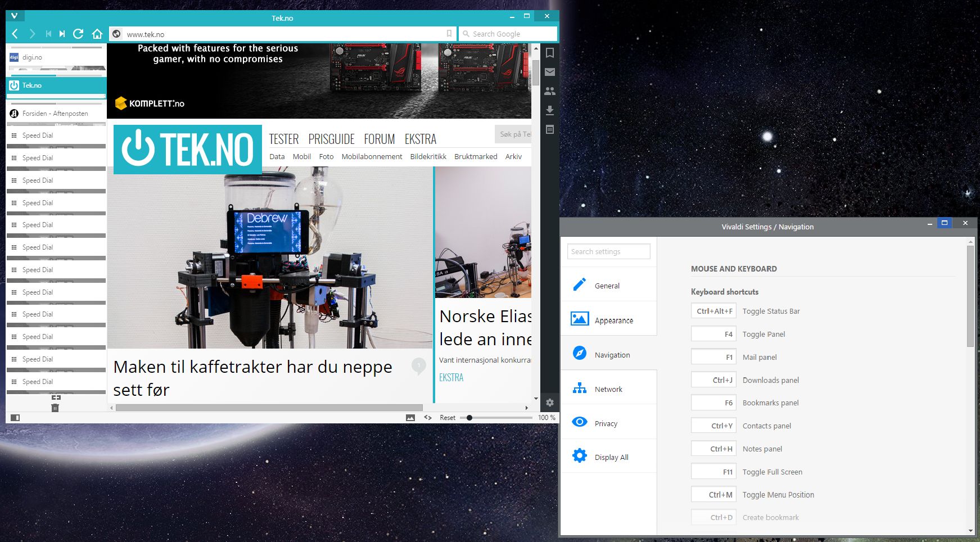The height and width of the screenshot is (542, 980).
Task: Open the Contacts panel icon
Action: tap(550, 91)
